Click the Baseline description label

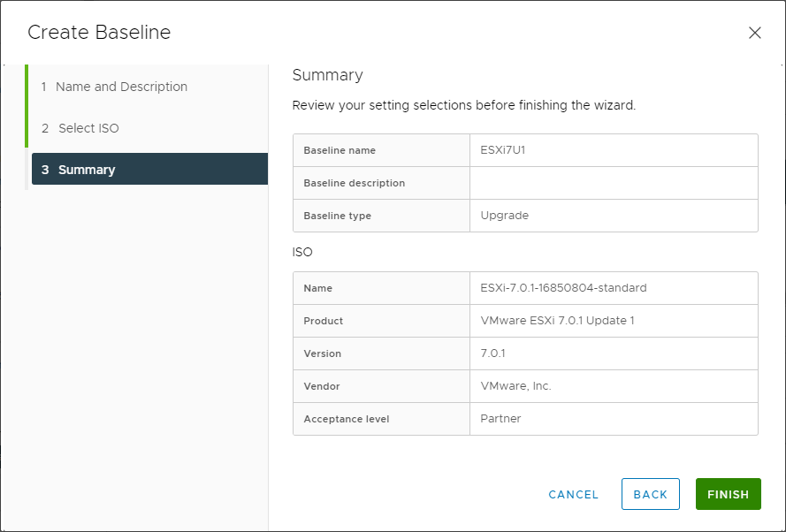(x=354, y=183)
